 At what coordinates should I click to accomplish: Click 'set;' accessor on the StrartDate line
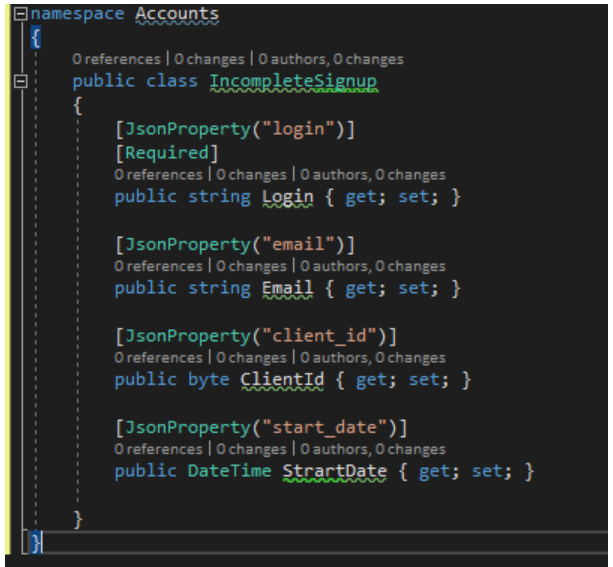[492, 471]
